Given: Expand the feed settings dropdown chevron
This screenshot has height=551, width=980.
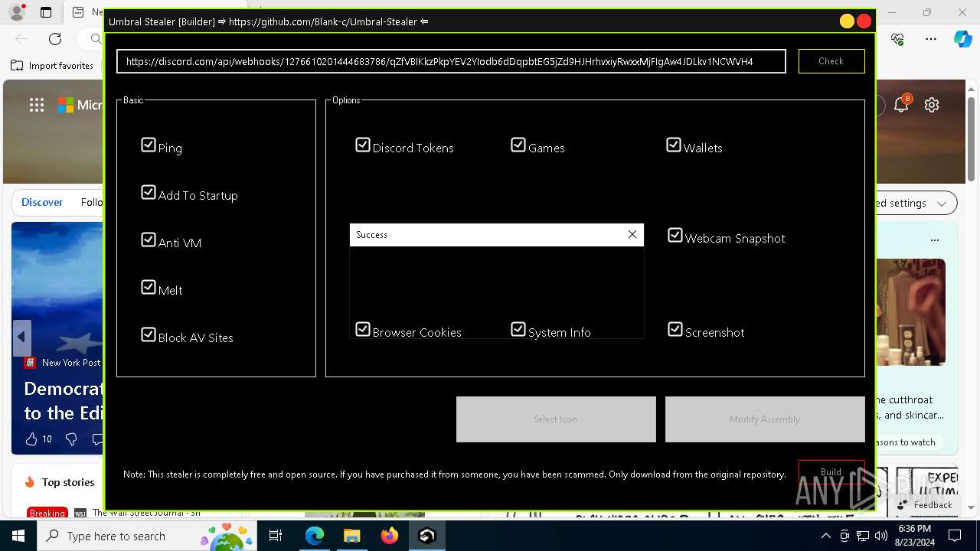Looking at the screenshot, I should 942,203.
